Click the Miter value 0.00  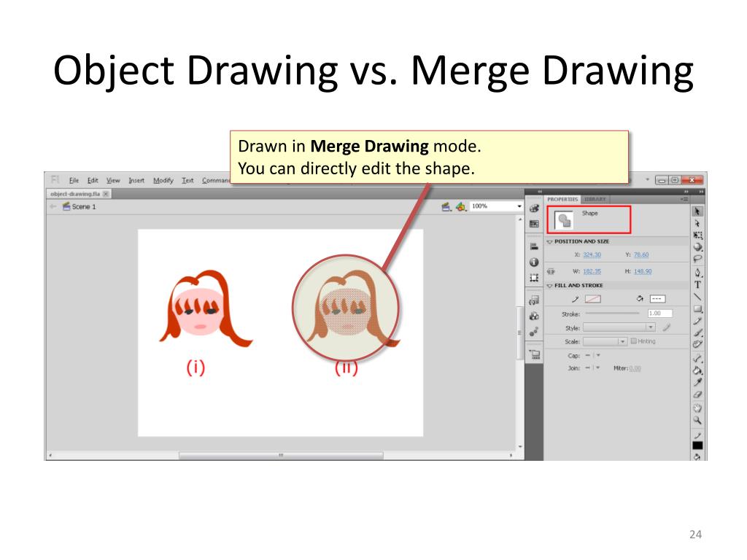click(x=635, y=368)
